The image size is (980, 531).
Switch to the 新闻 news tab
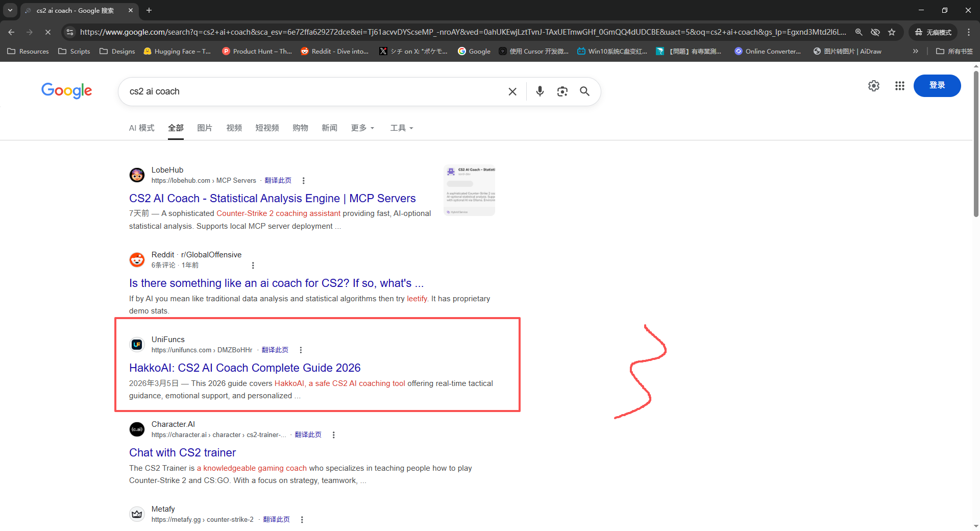(329, 128)
